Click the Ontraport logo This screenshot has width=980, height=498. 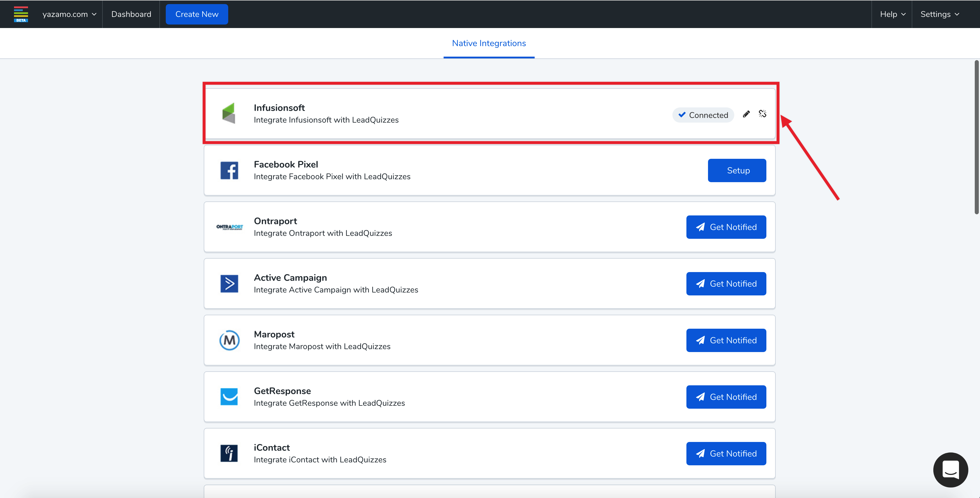pyautogui.click(x=229, y=227)
